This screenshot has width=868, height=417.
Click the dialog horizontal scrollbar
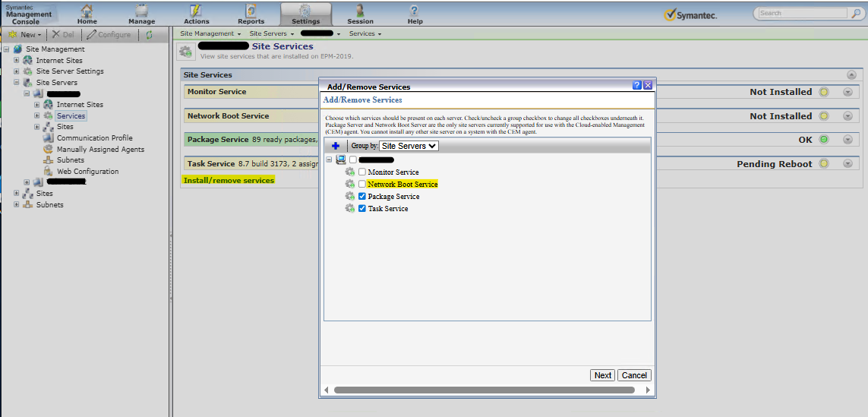tap(485, 390)
